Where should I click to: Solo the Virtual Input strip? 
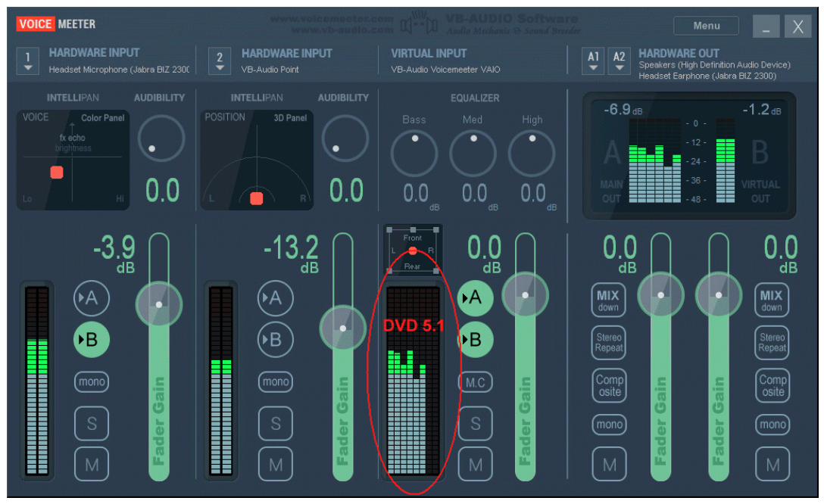pyautogui.click(x=475, y=423)
